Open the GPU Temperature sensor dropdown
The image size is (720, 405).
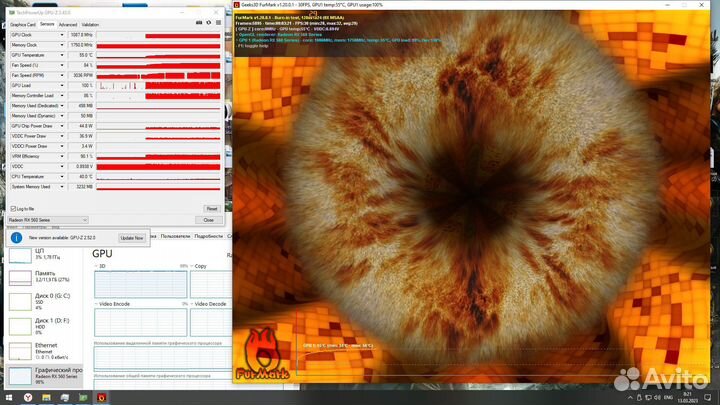[x=62, y=55]
